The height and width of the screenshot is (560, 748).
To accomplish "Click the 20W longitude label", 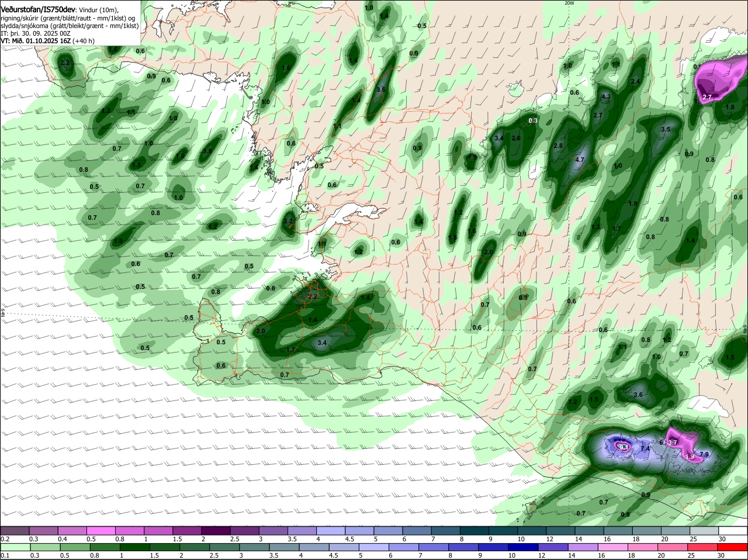I will (x=569, y=3).
